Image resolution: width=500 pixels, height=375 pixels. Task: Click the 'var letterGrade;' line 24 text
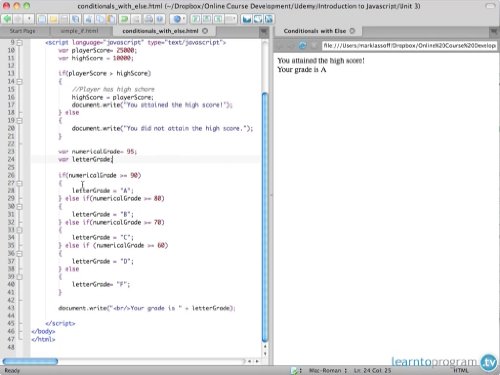86,159
